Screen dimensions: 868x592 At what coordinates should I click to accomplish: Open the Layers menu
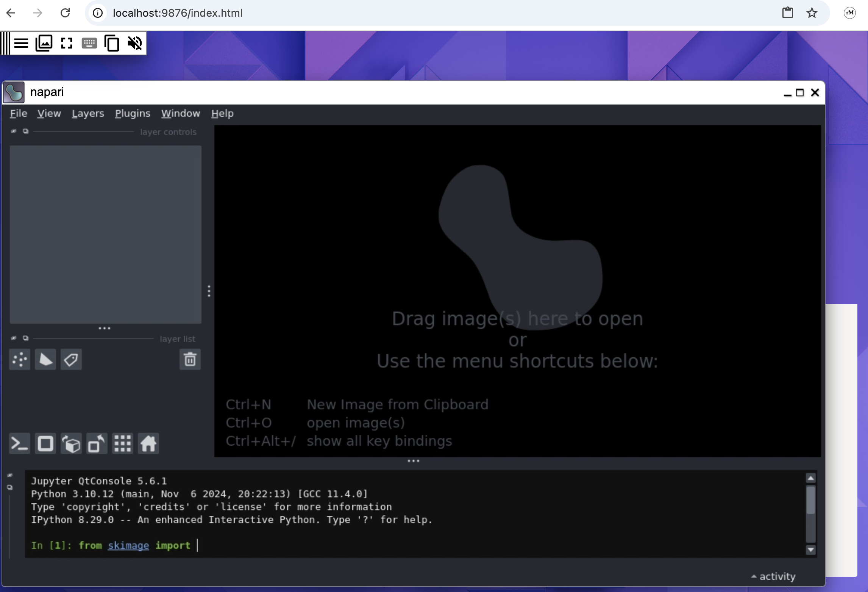(88, 113)
